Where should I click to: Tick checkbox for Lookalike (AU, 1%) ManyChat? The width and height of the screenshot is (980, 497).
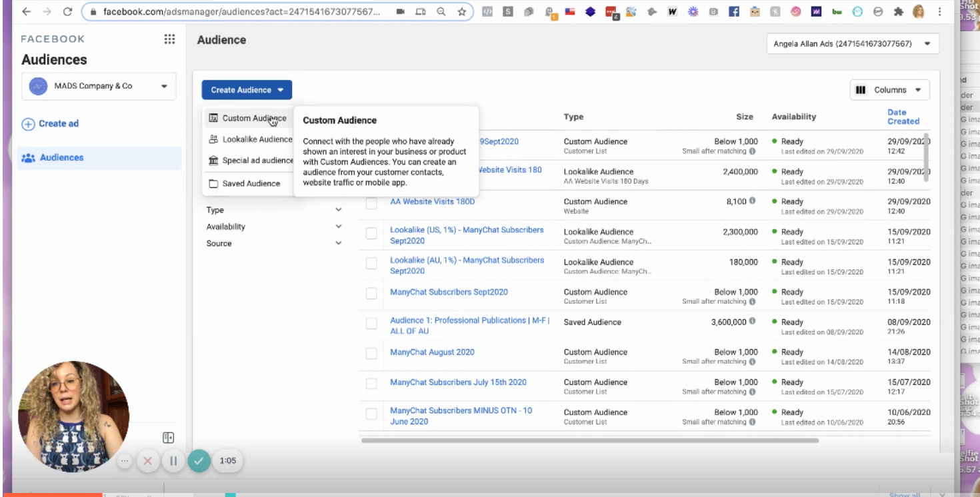[371, 264]
